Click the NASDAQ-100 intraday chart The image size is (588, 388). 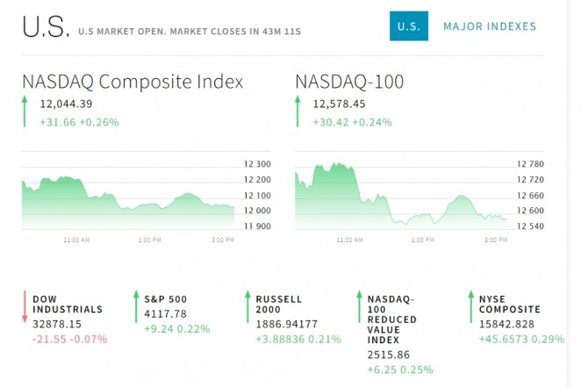pos(401,195)
